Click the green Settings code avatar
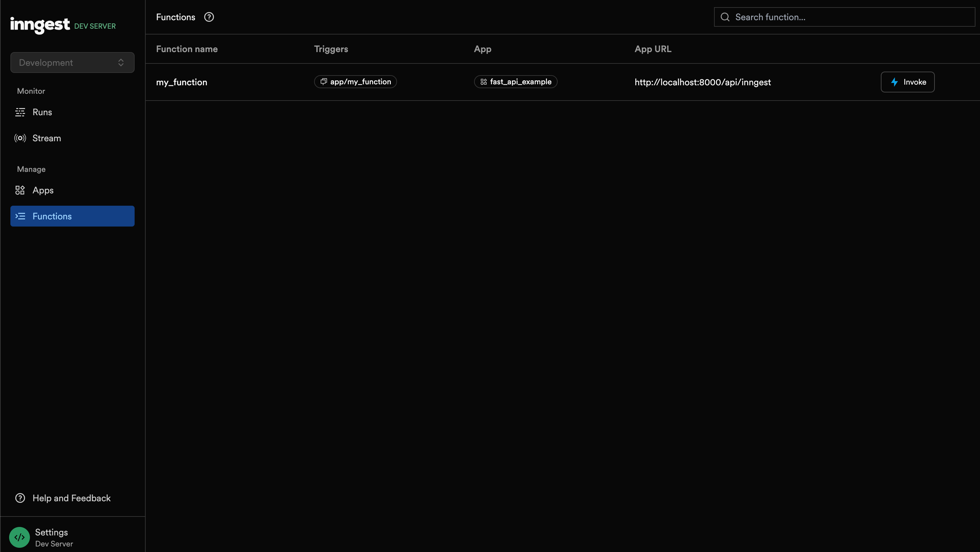980x552 pixels. pyautogui.click(x=20, y=537)
